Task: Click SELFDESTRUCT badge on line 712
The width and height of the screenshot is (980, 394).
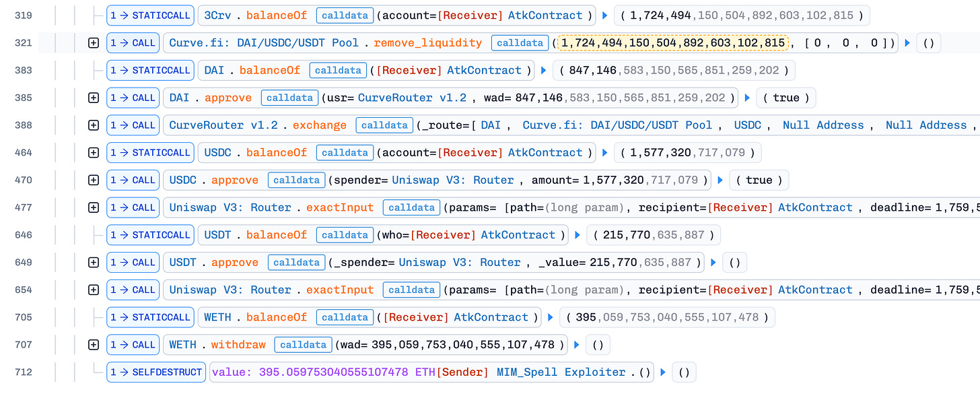Action: (157, 372)
